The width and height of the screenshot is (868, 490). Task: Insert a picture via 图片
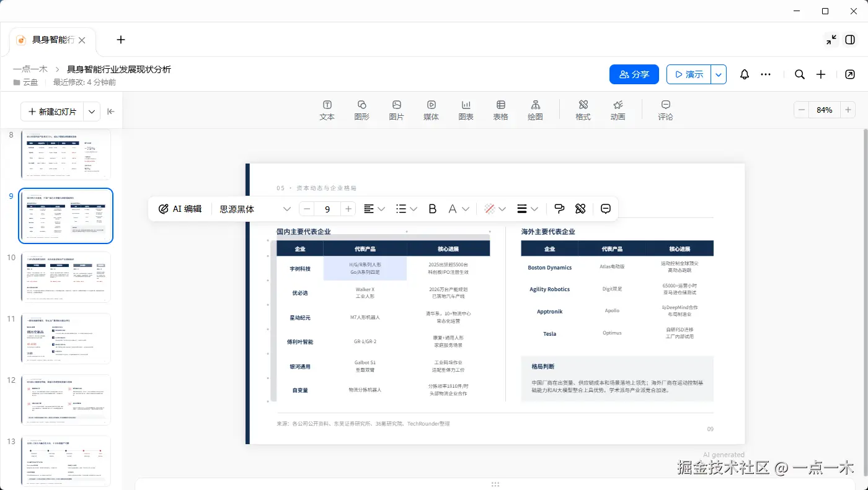point(396,110)
